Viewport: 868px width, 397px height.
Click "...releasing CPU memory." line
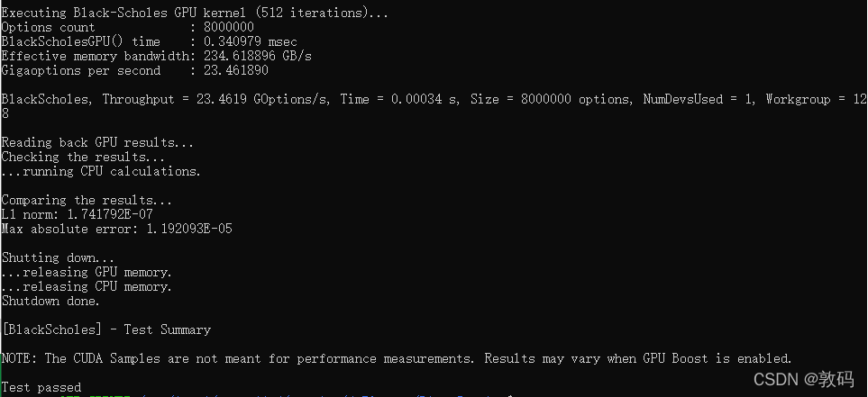87,286
